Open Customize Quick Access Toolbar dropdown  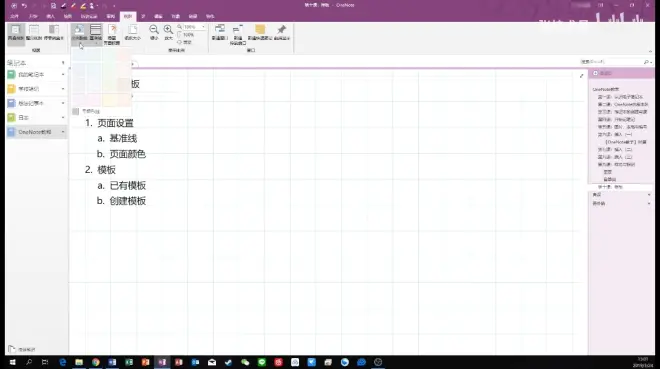114,6
